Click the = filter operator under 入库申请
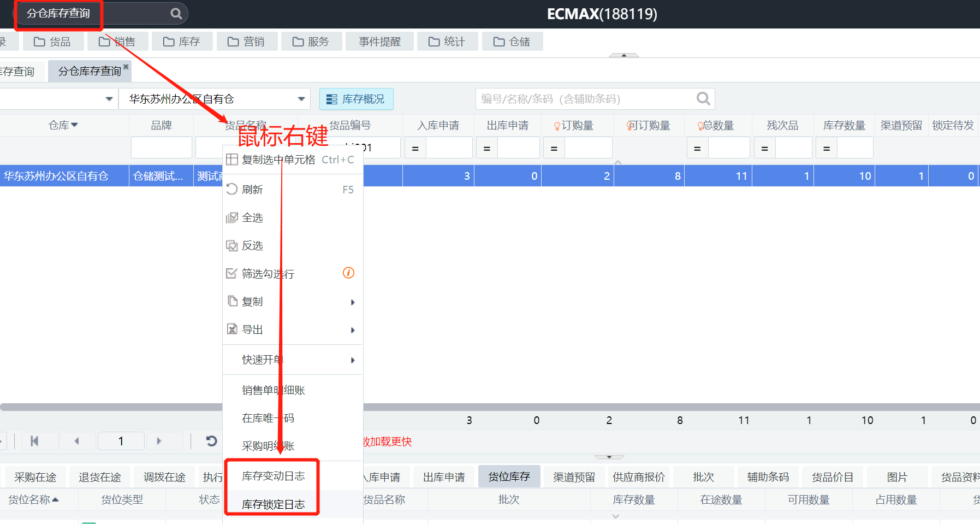980x524 pixels. point(415,148)
